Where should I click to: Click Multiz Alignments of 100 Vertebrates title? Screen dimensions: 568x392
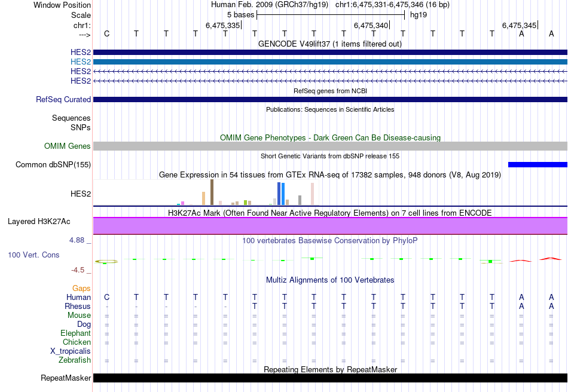pyautogui.click(x=330, y=280)
